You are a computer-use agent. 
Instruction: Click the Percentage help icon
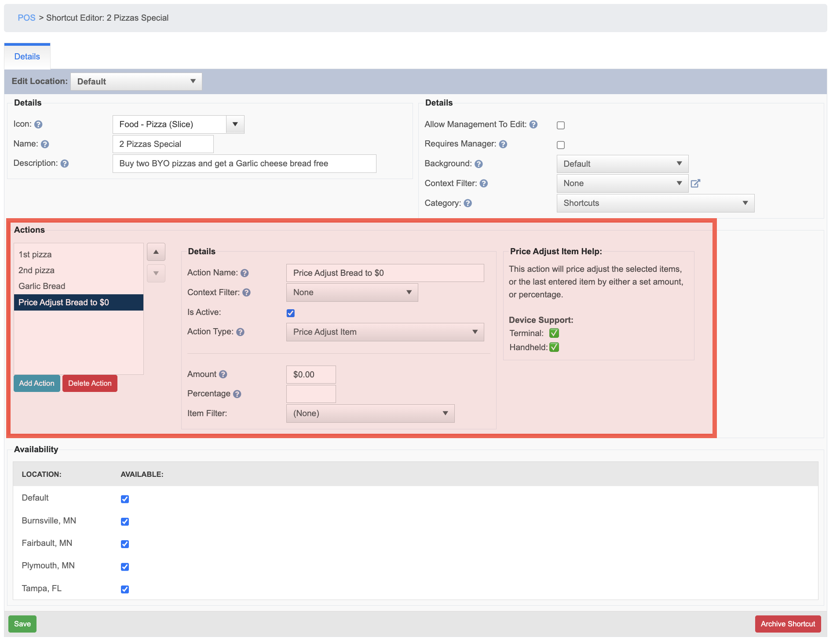pyautogui.click(x=237, y=394)
